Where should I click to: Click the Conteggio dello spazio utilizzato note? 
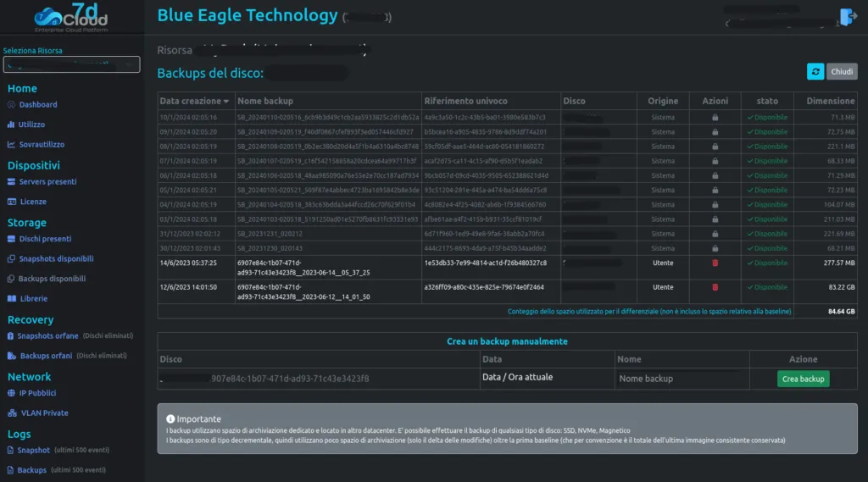[x=649, y=312]
